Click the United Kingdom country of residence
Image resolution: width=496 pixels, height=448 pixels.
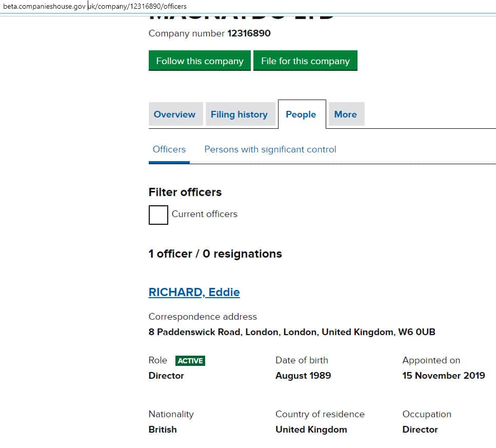[x=311, y=430]
